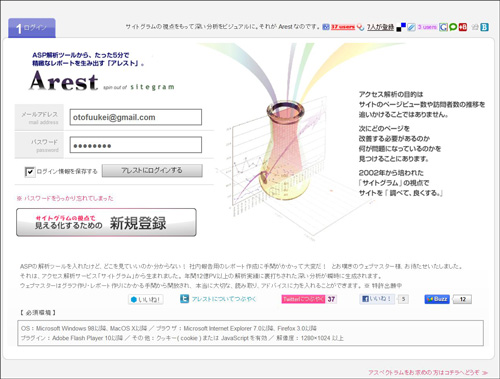
Task: Click the Twitter bird icon
Action: (184, 299)
